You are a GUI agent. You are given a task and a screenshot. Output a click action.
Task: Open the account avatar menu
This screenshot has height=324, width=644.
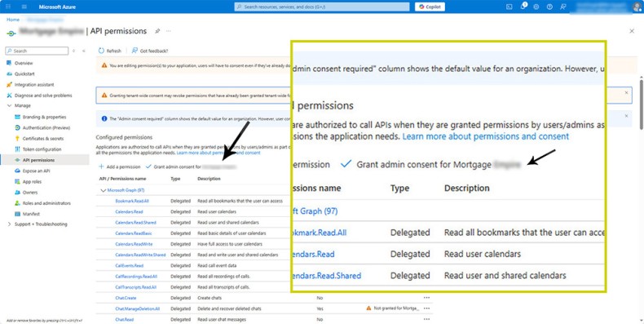[x=636, y=7]
